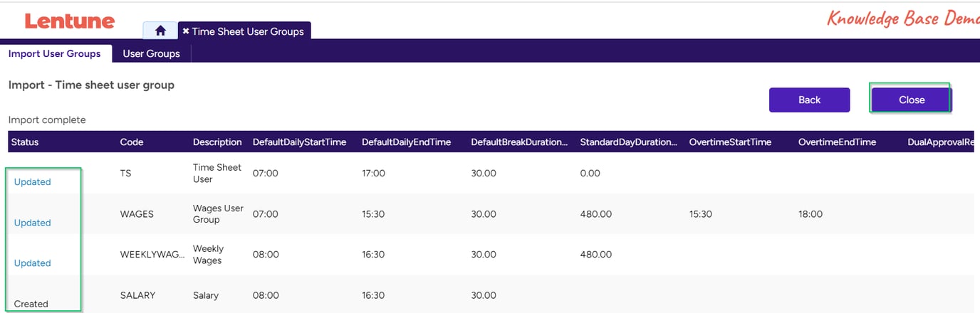Switch to the User Groups tab

151,53
